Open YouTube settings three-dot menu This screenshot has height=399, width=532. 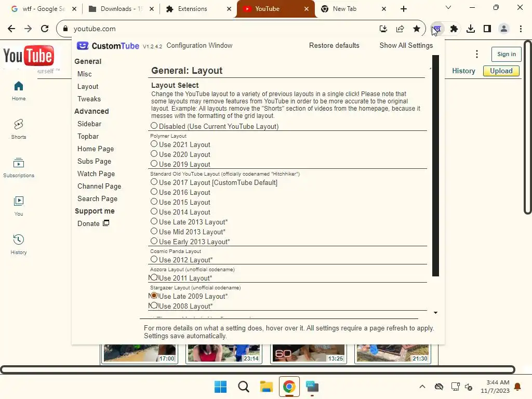click(x=477, y=54)
